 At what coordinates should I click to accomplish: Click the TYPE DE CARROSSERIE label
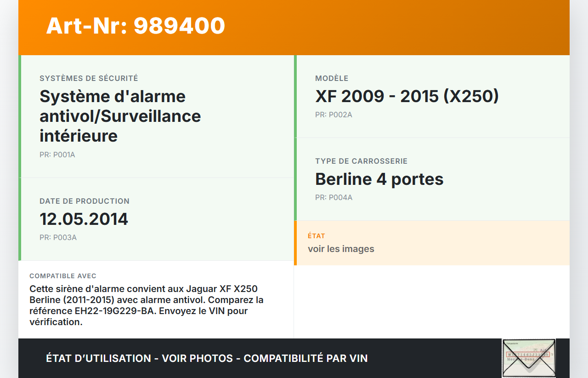tap(361, 161)
